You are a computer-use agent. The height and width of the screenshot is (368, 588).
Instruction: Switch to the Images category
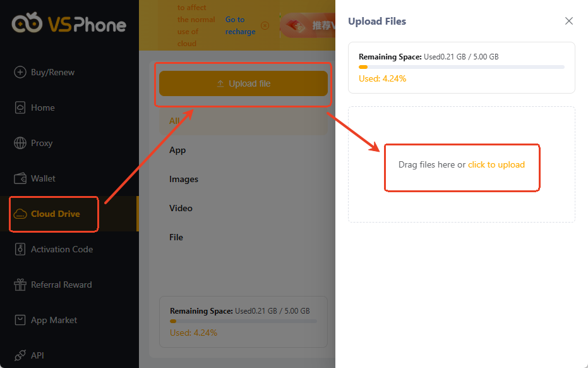tap(184, 179)
